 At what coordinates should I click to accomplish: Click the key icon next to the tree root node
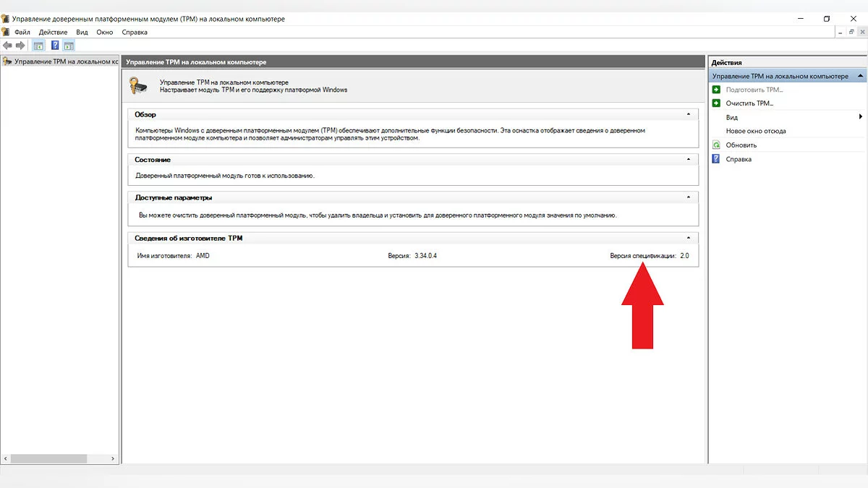coord(7,61)
